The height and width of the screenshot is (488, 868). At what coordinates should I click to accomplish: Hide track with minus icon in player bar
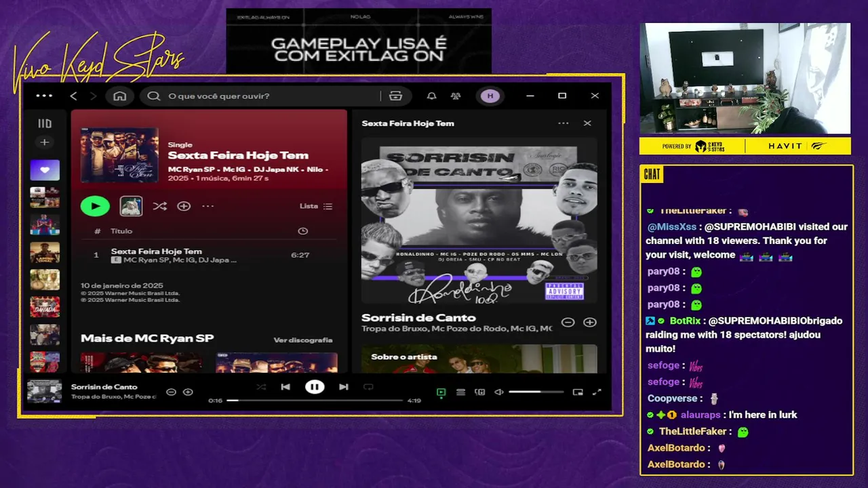[x=171, y=392]
